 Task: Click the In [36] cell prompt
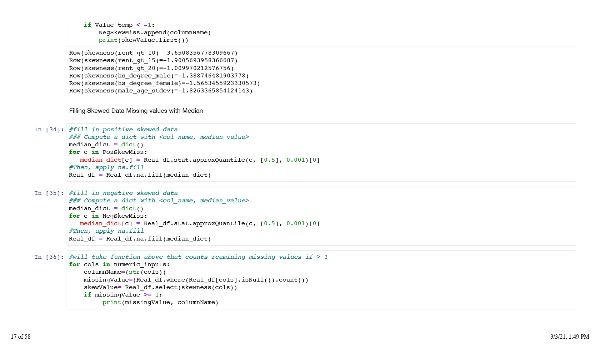coord(49,257)
